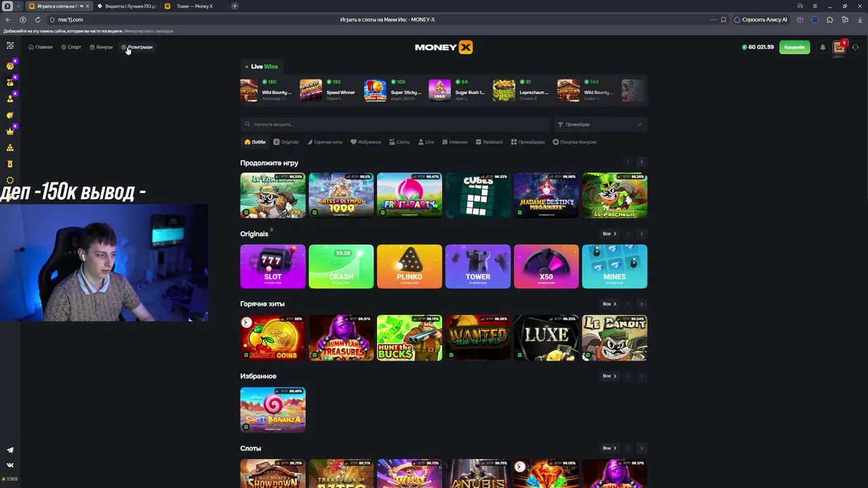Open the user profile avatar
The height and width of the screenshot is (488, 868).
[840, 47]
